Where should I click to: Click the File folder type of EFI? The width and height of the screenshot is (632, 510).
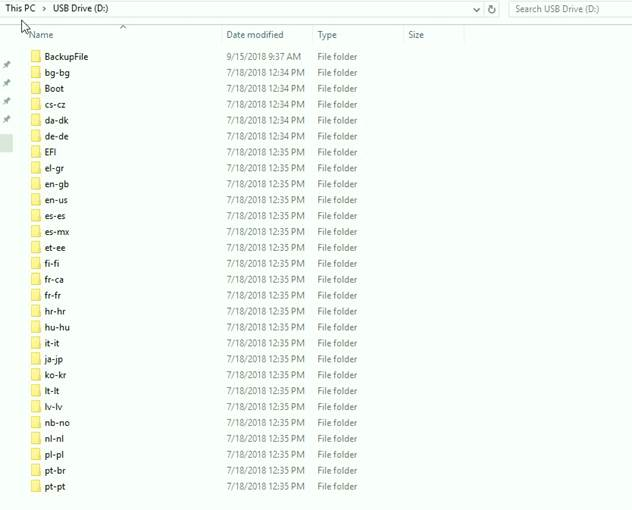[337, 152]
